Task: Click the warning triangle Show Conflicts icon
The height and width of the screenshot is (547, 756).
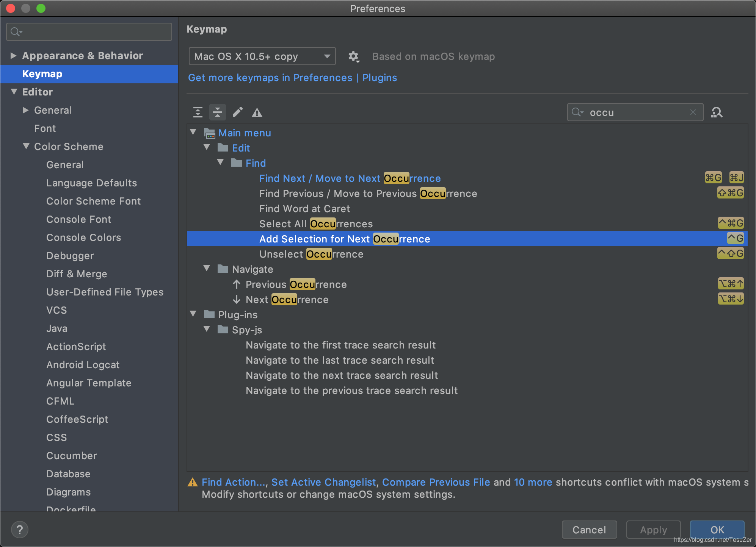Action: click(257, 113)
